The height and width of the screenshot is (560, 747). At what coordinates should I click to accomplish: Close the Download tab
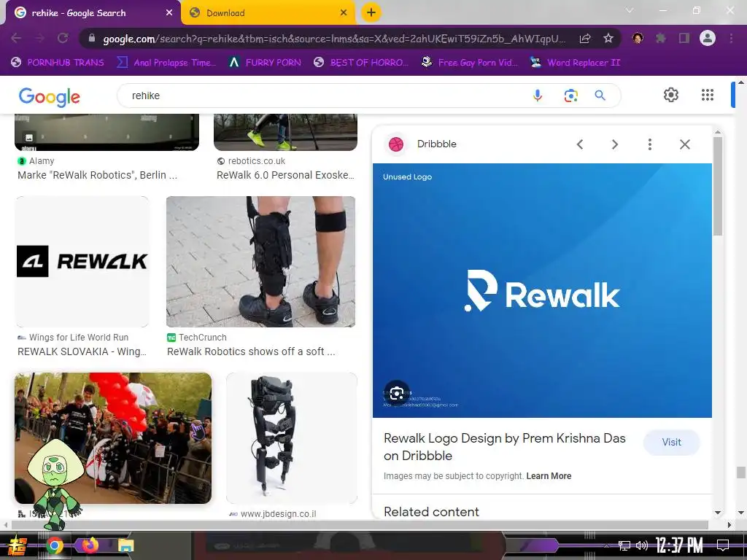pyautogui.click(x=344, y=13)
